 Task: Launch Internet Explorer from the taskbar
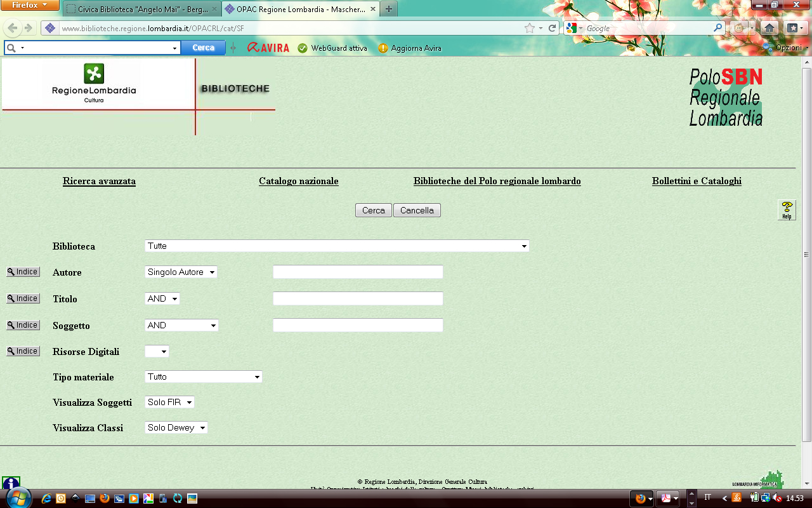[x=46, y=498]
